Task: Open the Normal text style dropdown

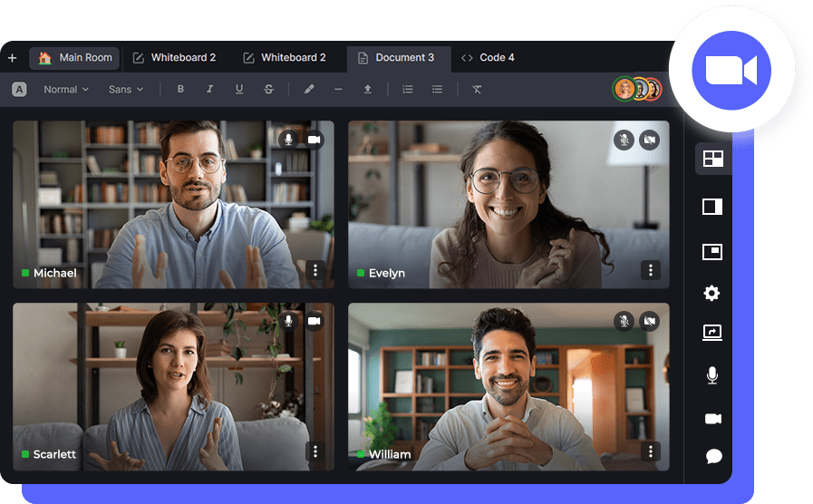Action: [x=66, y=89]
